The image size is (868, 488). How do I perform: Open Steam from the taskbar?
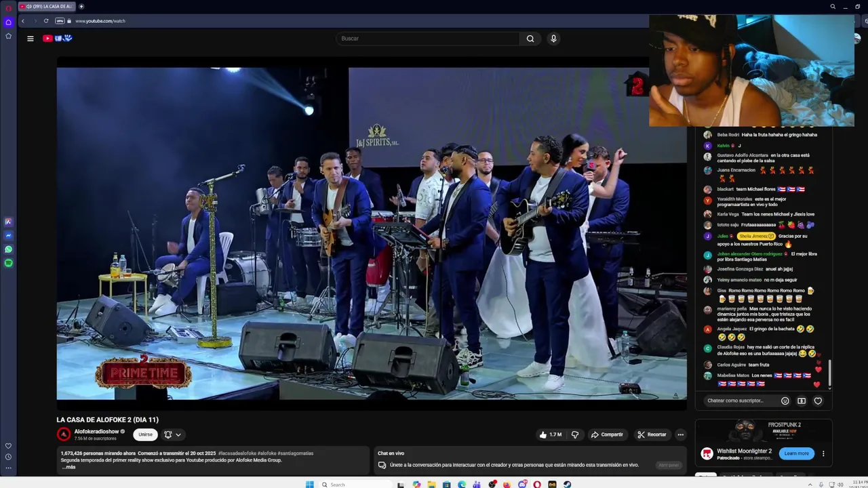(567, 484)
